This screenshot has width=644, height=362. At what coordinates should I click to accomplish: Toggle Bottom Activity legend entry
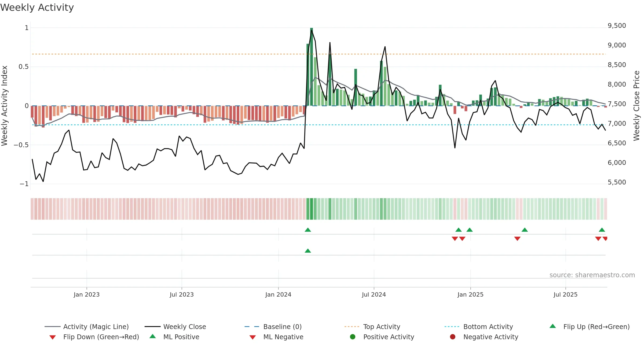click(x=479, y=327)
